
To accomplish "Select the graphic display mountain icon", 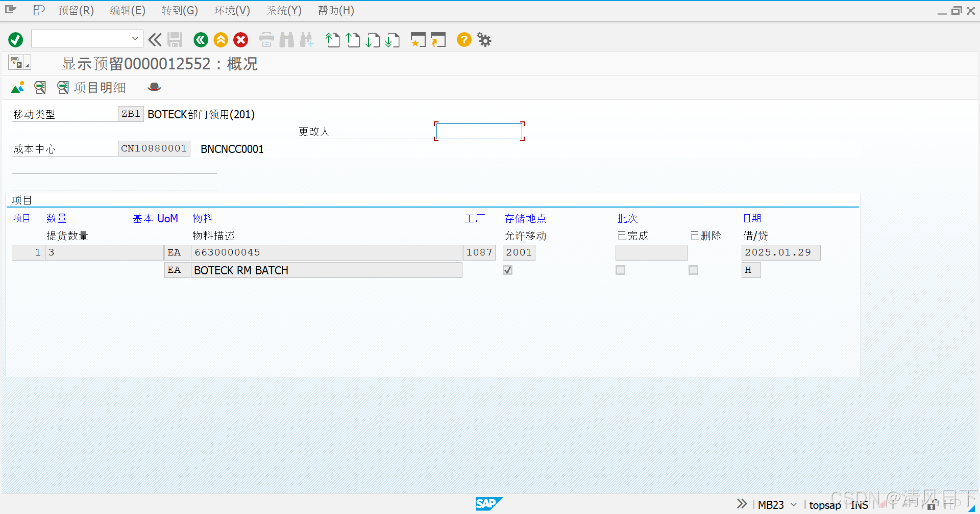I will click(17, 87).
